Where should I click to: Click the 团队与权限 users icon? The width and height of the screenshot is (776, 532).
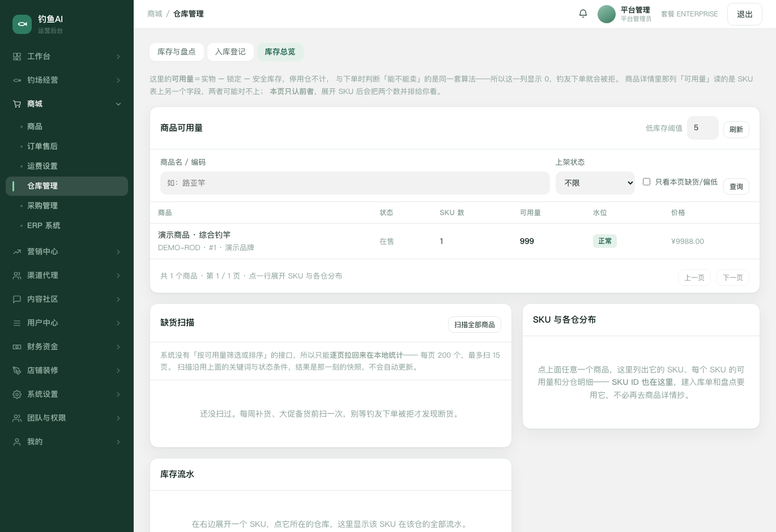(17, 418)
